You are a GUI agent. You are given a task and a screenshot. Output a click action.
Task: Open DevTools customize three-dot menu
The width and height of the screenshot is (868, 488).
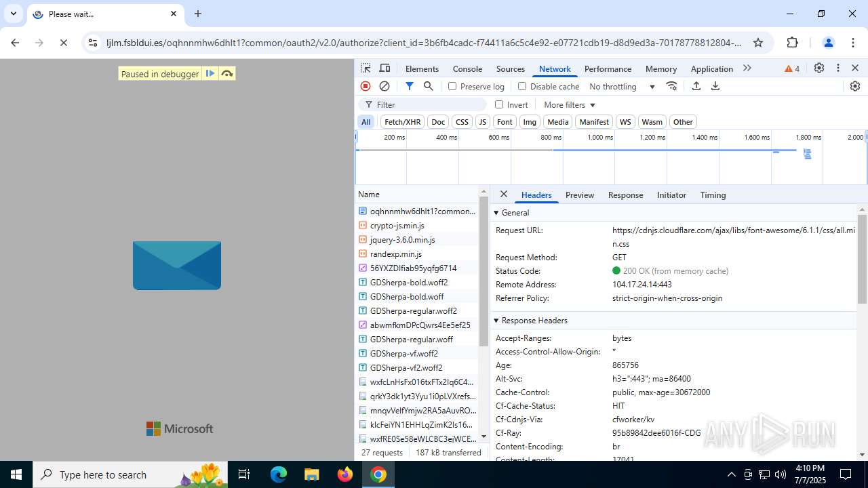coord(838,68)
